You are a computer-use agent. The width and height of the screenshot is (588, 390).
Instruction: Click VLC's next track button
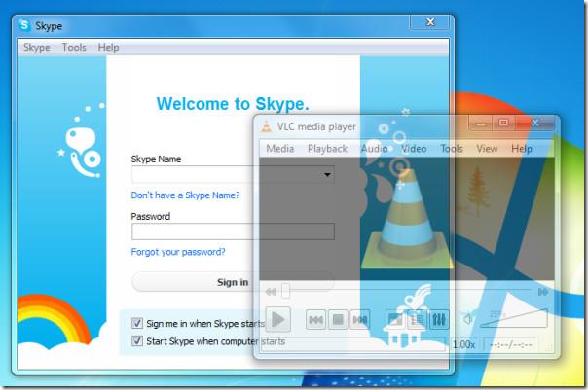(360, 320)
